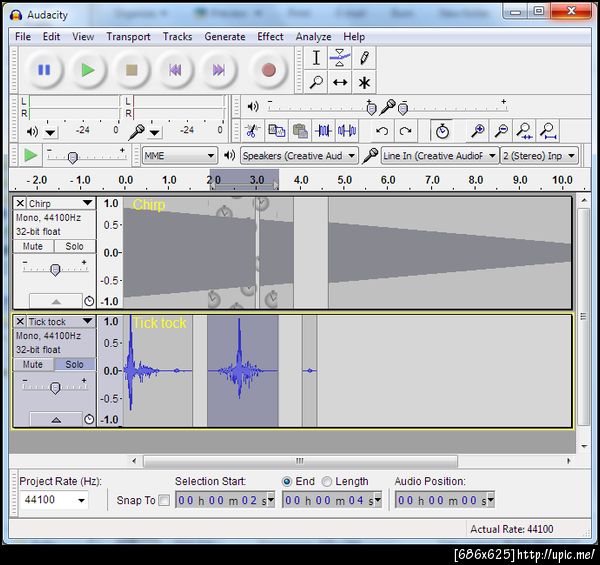Open the Chirp track name dropdown menu
The height and width of the screenshot is (565, 600).
(x=55, y=203)
